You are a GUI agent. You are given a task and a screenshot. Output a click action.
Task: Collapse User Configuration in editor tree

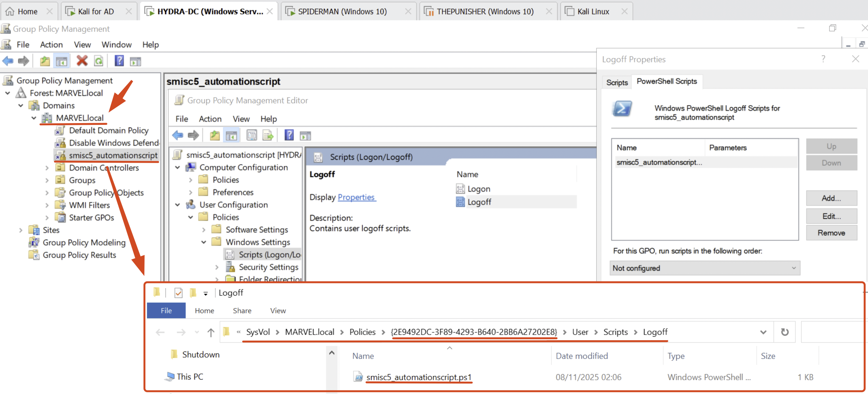coord(178,205)
